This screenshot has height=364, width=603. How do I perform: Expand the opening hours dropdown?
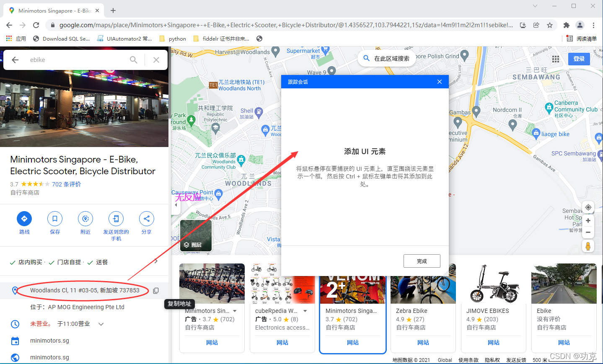101,324
